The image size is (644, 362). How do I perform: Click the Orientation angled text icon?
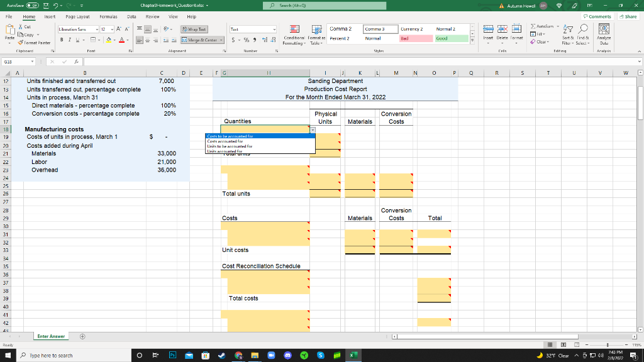coord(166,29)
